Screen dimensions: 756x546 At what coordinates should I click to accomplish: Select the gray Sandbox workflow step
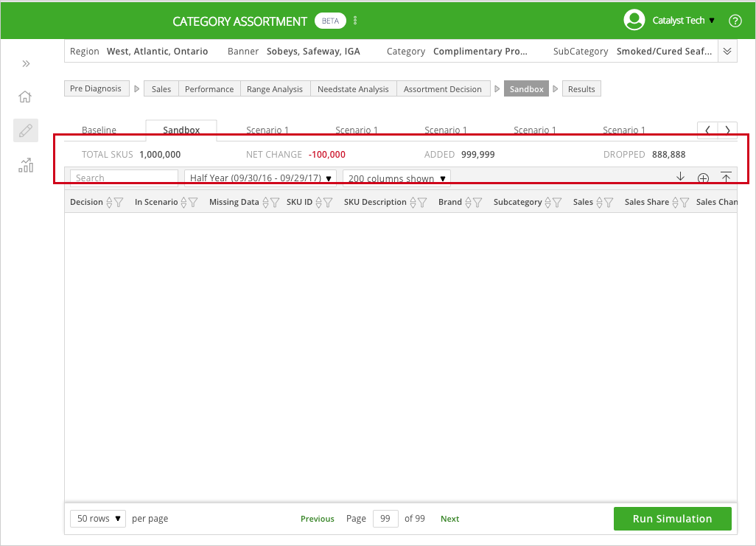click(x=527, y=88)
